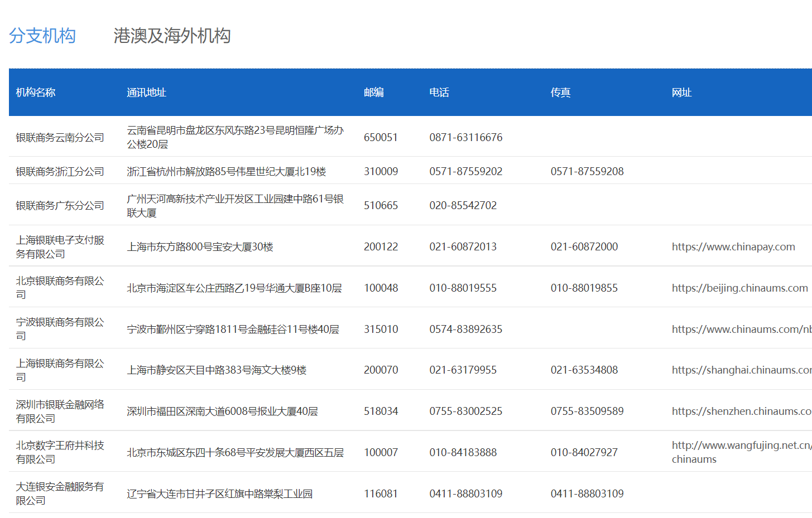Screen dimensions: 812x518
Task: Select 上海银联商务有限公司 name cell
Action: click(60, 370)
